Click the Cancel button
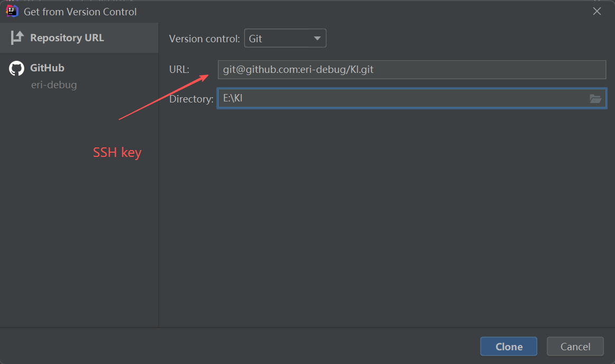615x364 pixels. click(575, 347)
